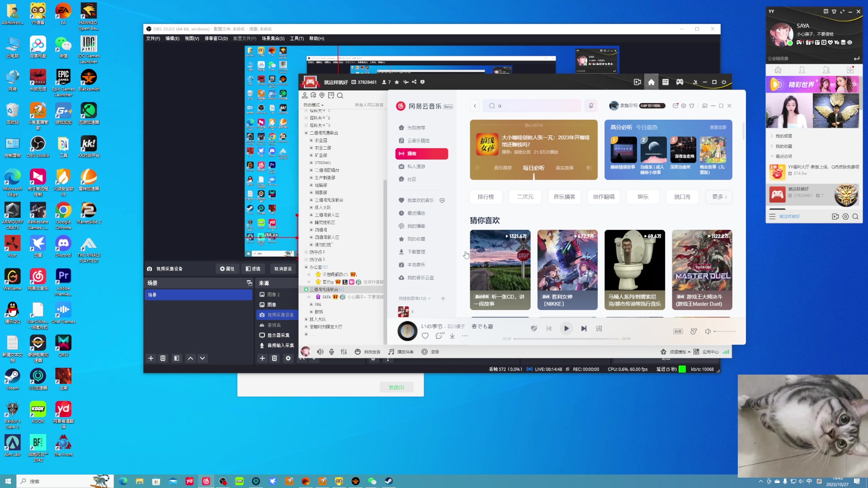
Task: Toggle YY channel microphone icon
Action: point(331,352)
